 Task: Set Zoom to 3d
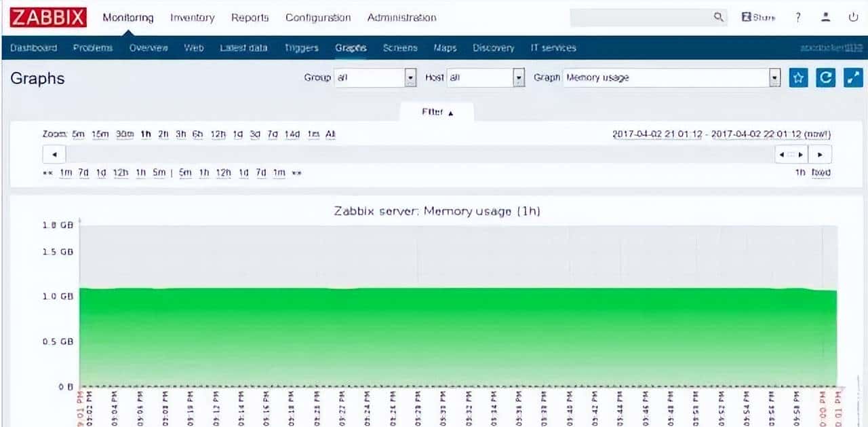point(255,134)
